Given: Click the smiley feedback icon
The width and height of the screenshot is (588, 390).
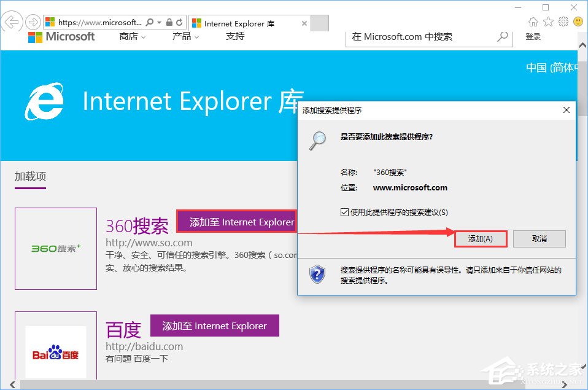Looking at the screenshot, I should pyautogui.click(x=578, y=21).
